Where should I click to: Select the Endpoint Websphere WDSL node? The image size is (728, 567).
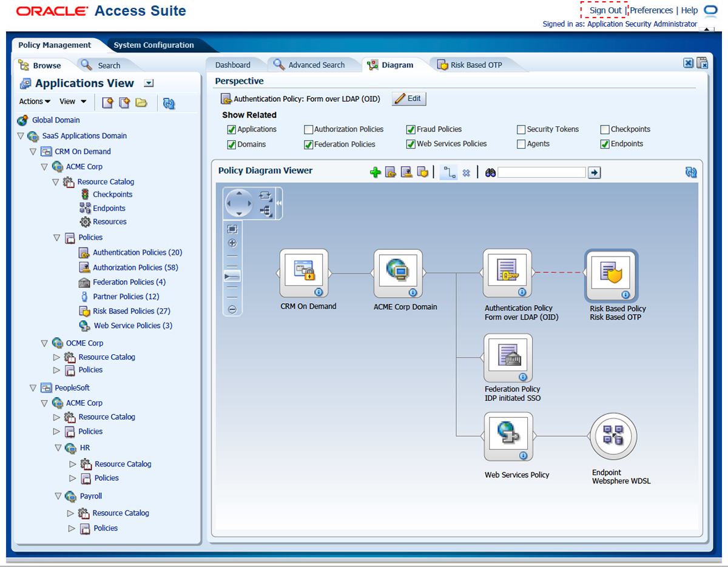(613, 437)
